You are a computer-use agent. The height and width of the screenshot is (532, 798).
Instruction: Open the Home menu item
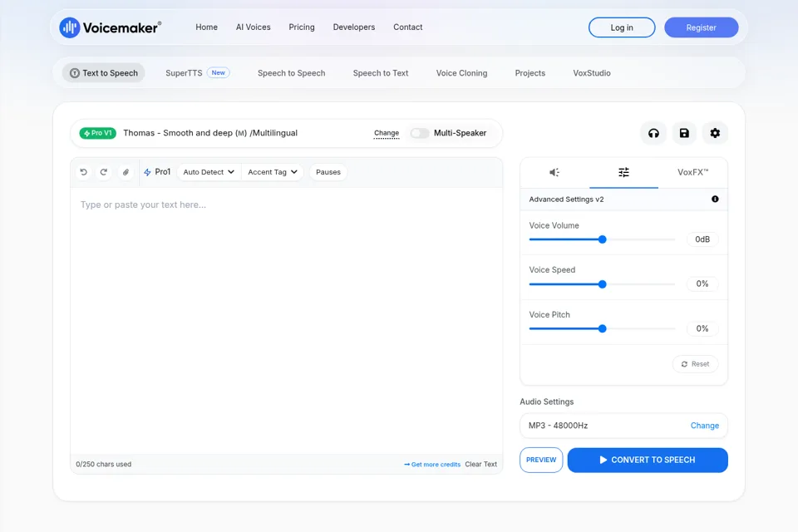pos(207,27)
